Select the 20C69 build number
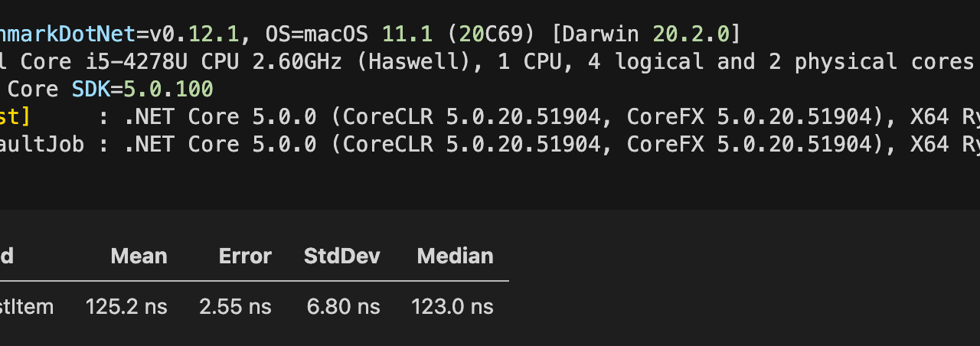This screenshot has height=346, width=980. point(487,34)
